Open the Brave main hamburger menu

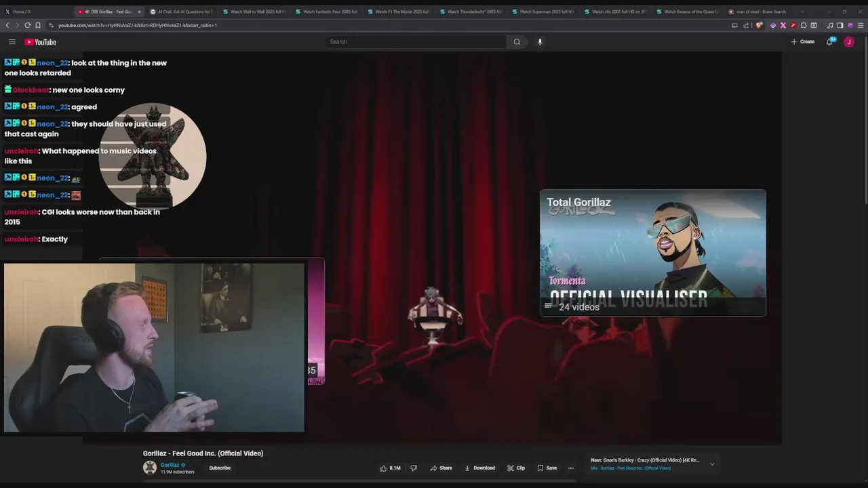click(x=861, y=25)
